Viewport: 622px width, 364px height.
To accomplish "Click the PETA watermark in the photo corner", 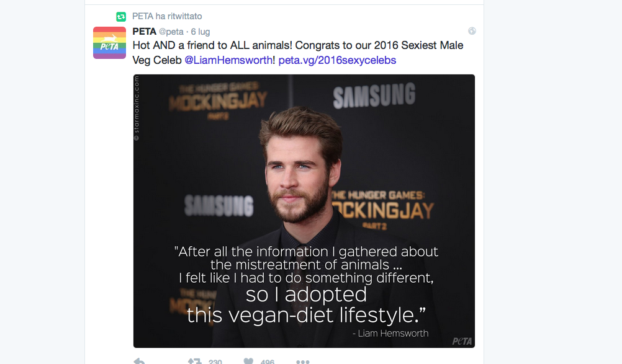I will coord(461,341).
